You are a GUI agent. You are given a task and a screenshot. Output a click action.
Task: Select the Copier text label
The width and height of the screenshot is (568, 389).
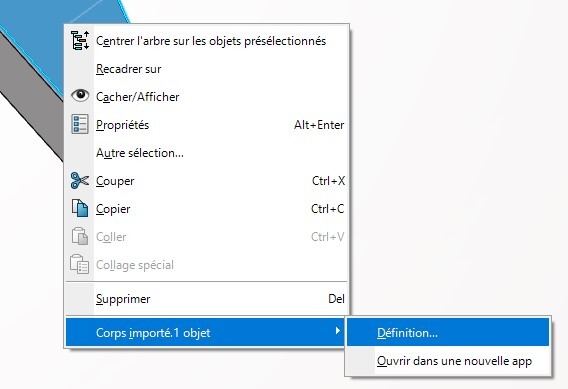pyautogui.click(x=113, y=209)
